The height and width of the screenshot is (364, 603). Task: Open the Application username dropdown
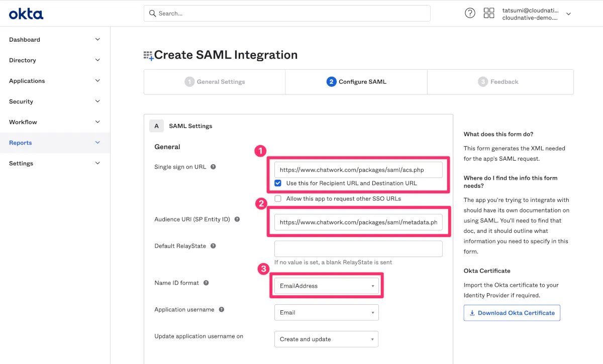[x=327, y=313]
